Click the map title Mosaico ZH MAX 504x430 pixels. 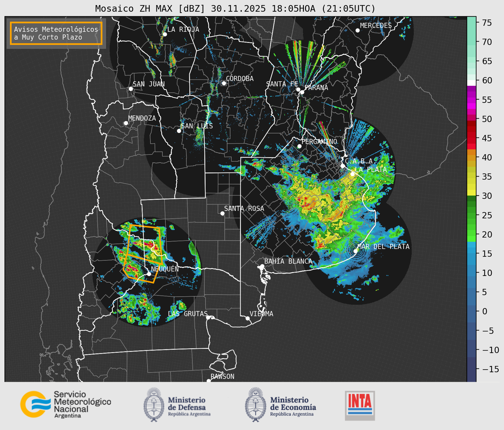click(x=235, y=8)
